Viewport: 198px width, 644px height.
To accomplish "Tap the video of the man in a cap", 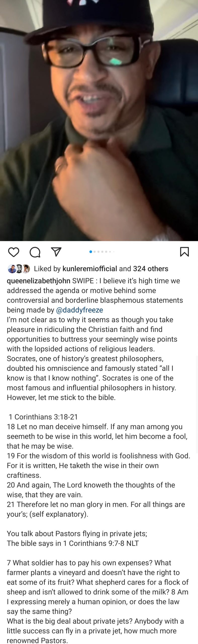I will [x=99, y=121].
